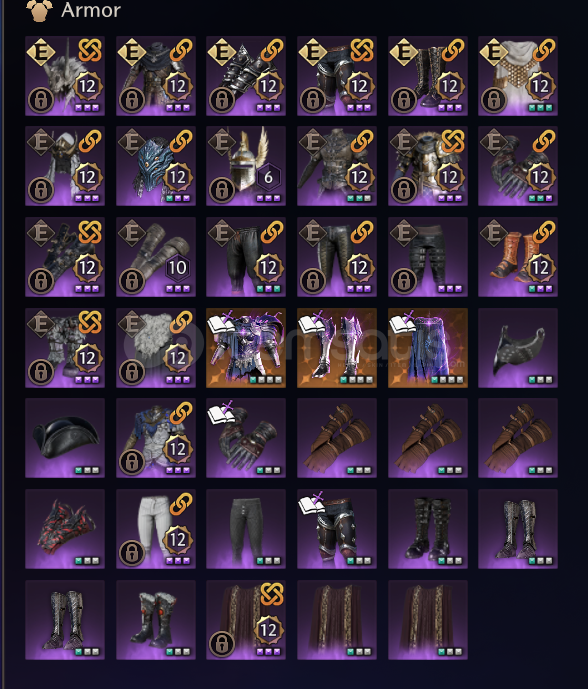Click the book icon on the dark gloves

click(222, 413)
